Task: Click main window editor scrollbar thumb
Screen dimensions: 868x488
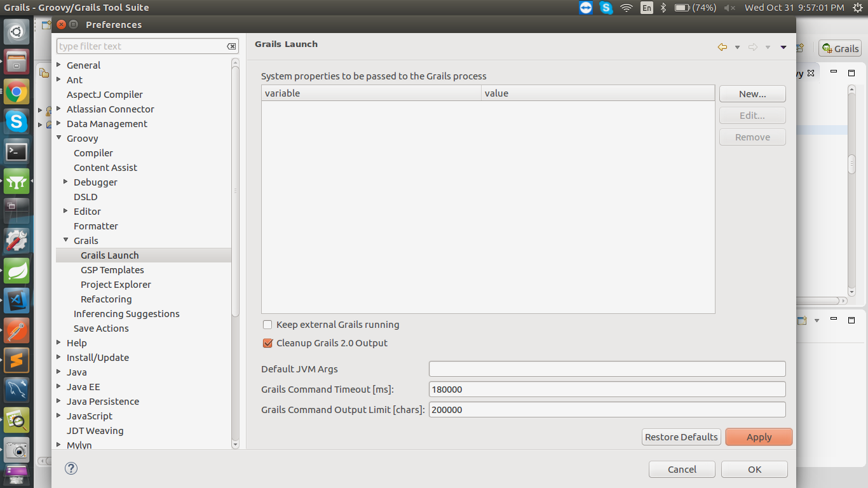Action: pos(852,164)
